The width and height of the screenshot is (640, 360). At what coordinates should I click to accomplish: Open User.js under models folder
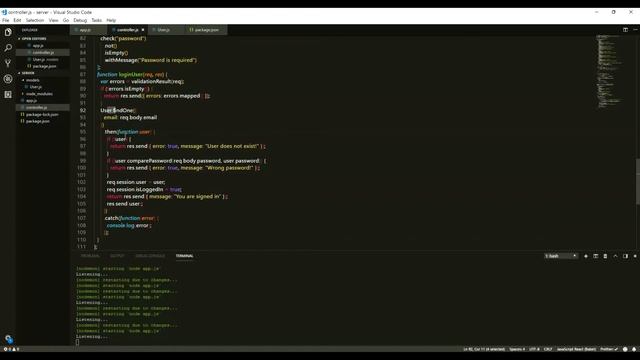coord(36,87)
